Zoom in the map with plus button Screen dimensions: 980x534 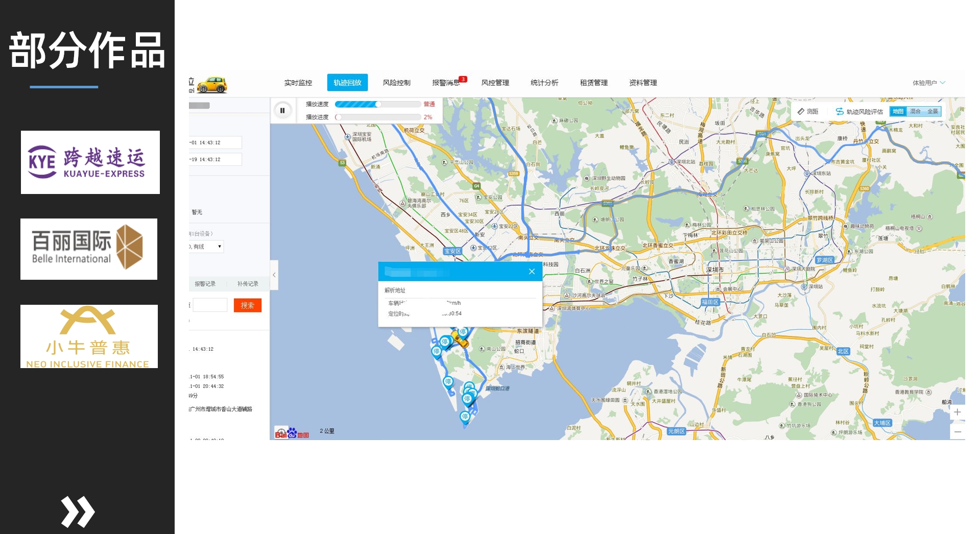pyautogui.click(x=958, y=412)
